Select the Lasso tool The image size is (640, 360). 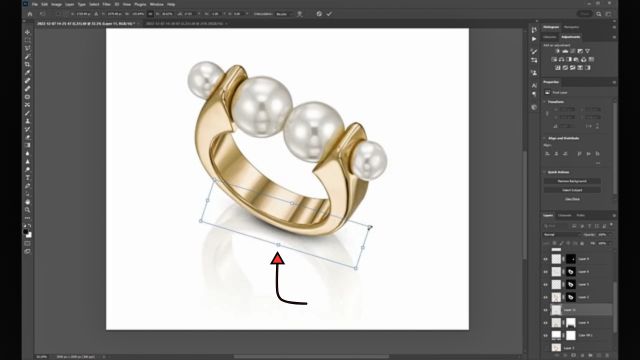click(27, 48)
